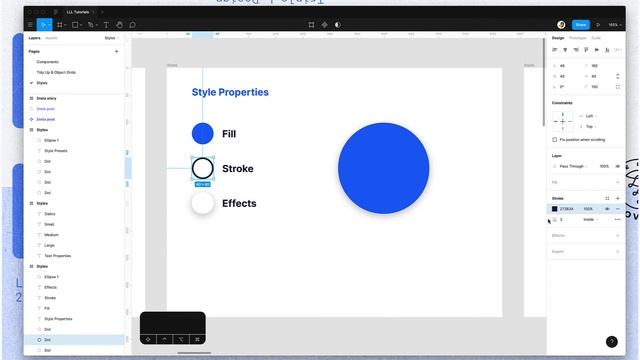Open the Move tool dropdown arrow

click(x=49, y=25)
